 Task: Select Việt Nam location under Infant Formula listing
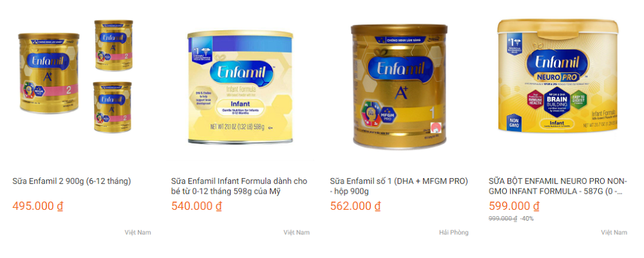click(x=296, y=232)
